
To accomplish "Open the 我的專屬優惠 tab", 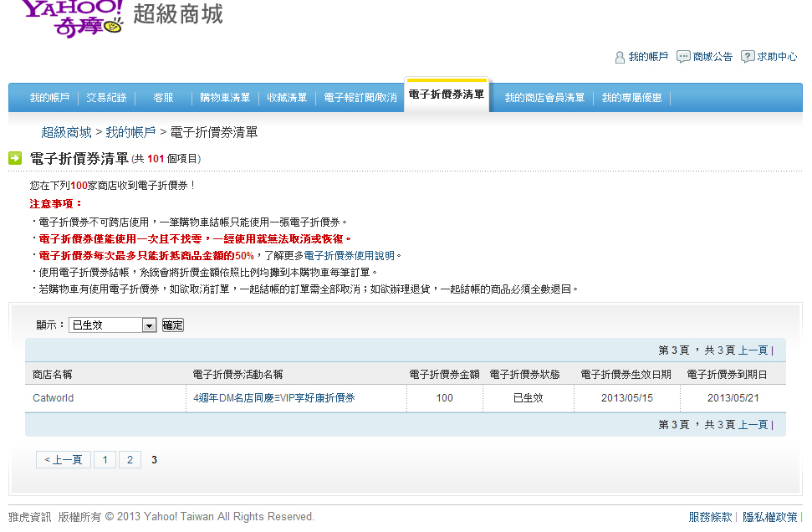I will [631, 98].
